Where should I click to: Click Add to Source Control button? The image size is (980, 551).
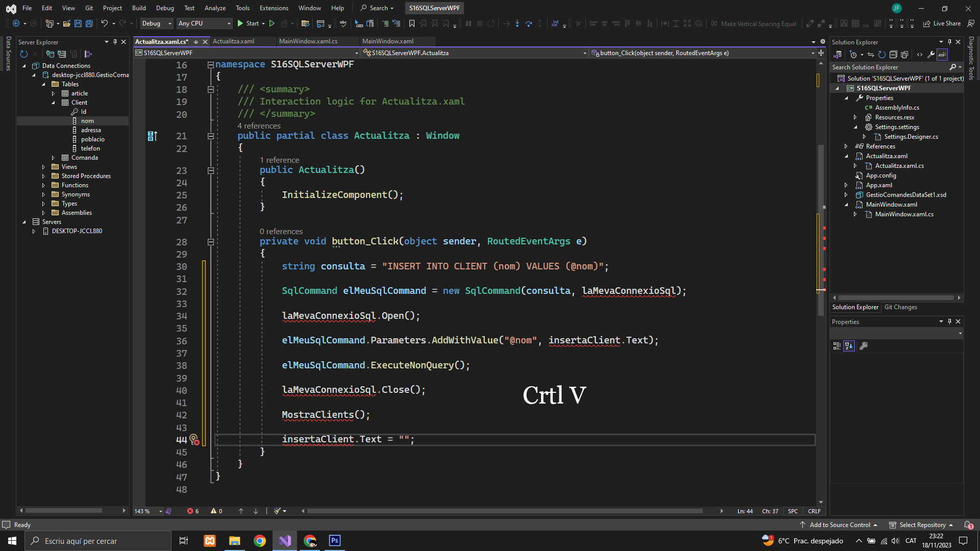(x=840, y=525)
